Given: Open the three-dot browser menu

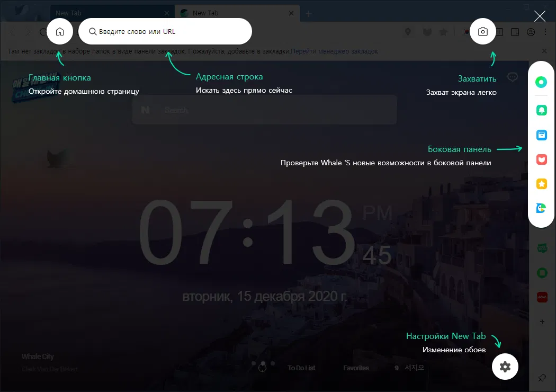Looking at the screenshot, I should click(545, 32).
